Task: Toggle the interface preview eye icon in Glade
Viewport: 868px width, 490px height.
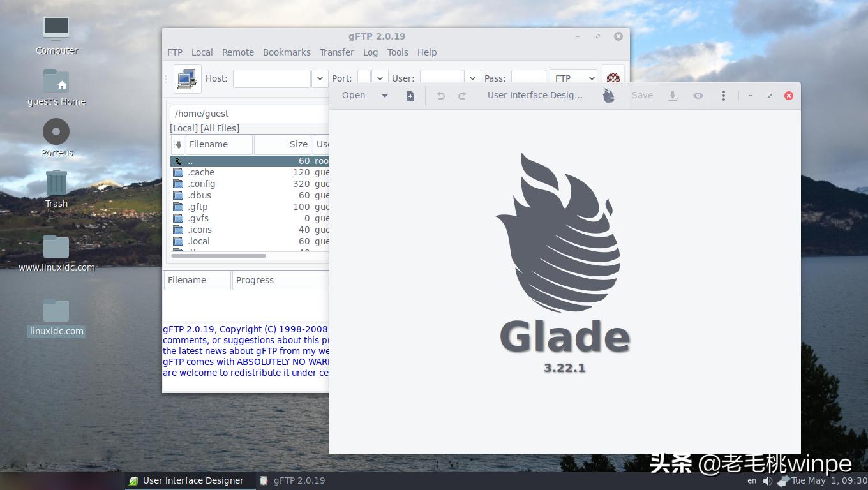Action: pos(698,95)
